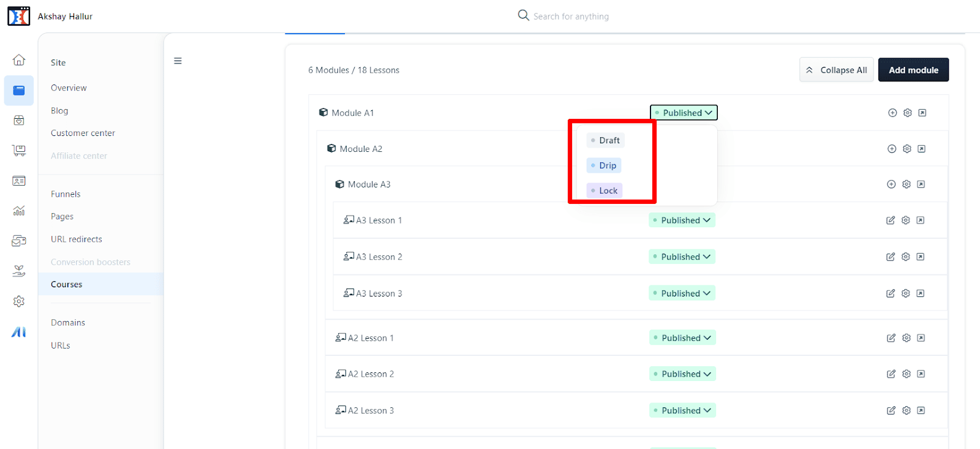Choose Drip status option
Viewport: 980px width, 449px height.
tap(604, 165)
